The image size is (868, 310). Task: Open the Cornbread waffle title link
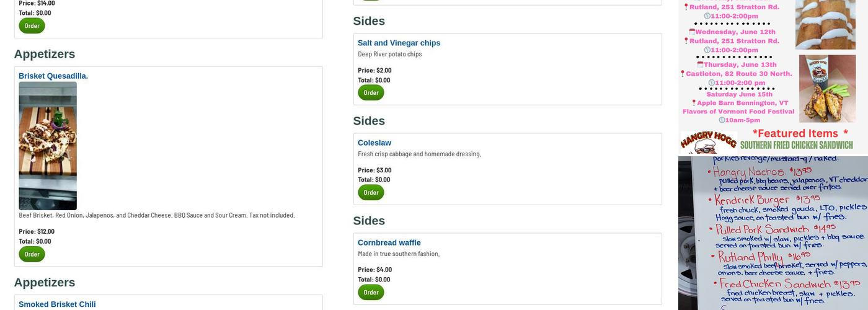click(389, 243)
